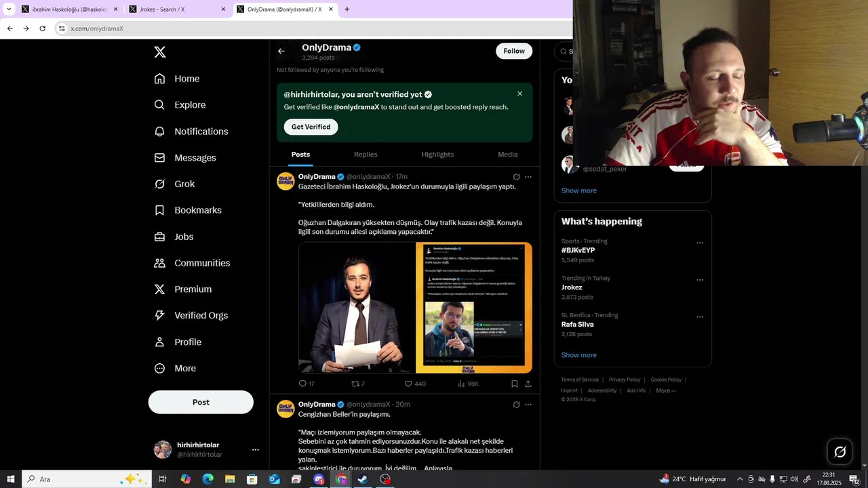Open OnlyDrama avatar on Cengizhan Beller post

tap(285, 409)
